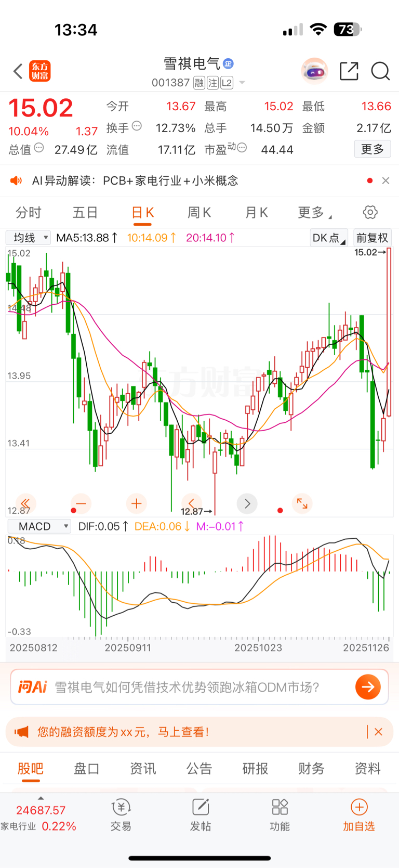Image resolution: width=399 pixels, height=868 pixels.
Task: Tap the MACD histogram chart area
Action: pyautogui.click(x=199, y=586)
